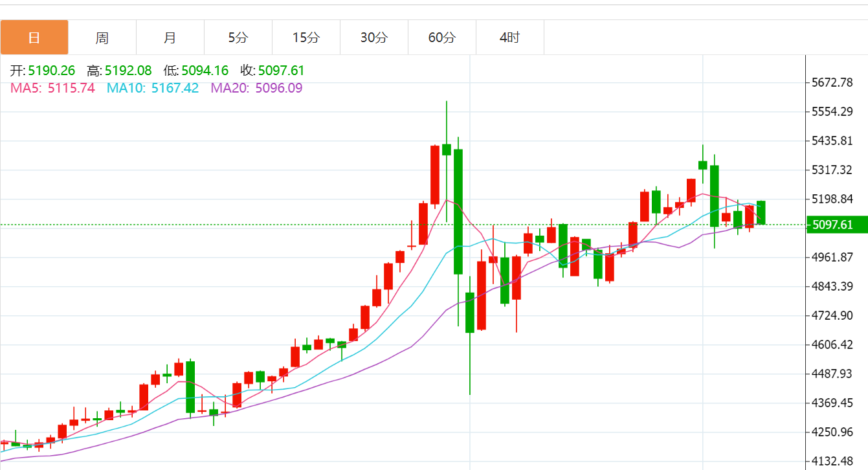868x470 pixels.
Task: Click the 4132.48 price axis label
Action: click(x=832, y=462)
